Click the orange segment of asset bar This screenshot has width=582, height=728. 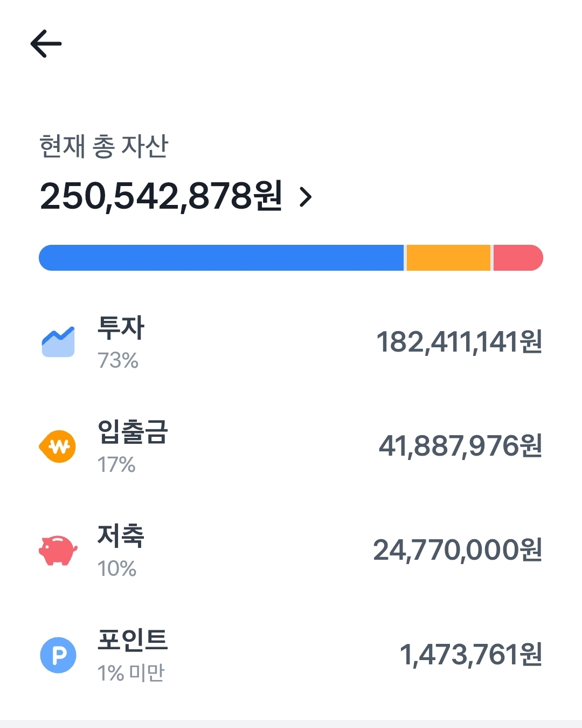tap(448, 258)
